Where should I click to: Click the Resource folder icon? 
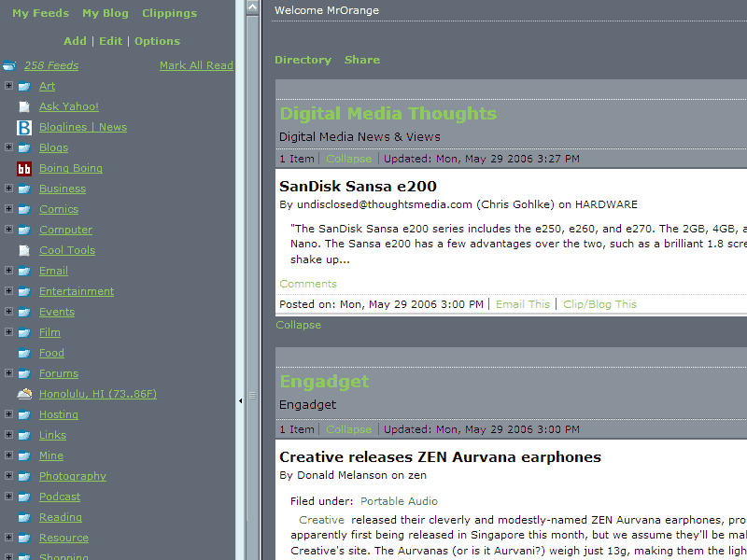[x=24, y=539]
